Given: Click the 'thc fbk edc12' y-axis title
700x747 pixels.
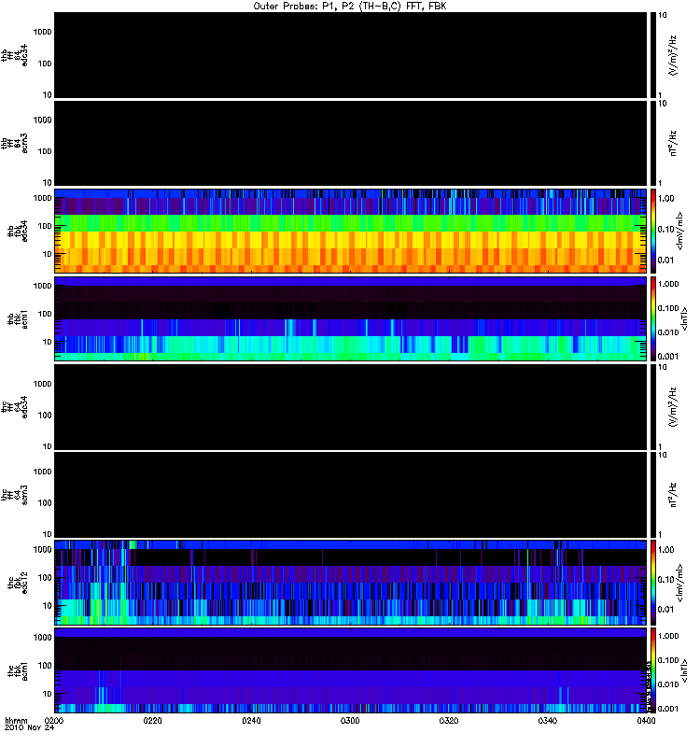Looking at the screenshot, I should tap(17, 583).
